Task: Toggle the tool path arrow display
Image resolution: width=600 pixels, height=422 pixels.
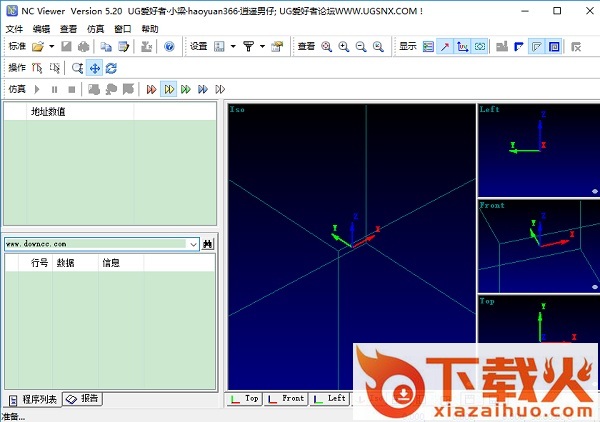Action: tap(445, 46)
